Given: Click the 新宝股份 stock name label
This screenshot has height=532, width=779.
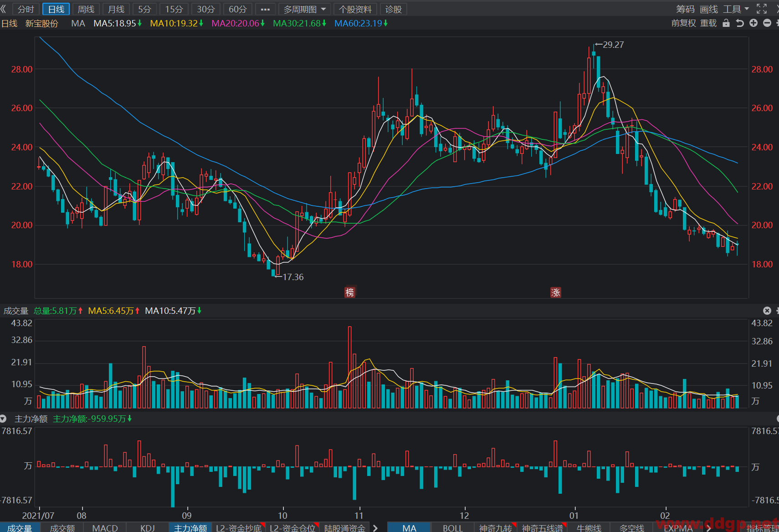Looking at the screenshot, I should click(42, 23).
